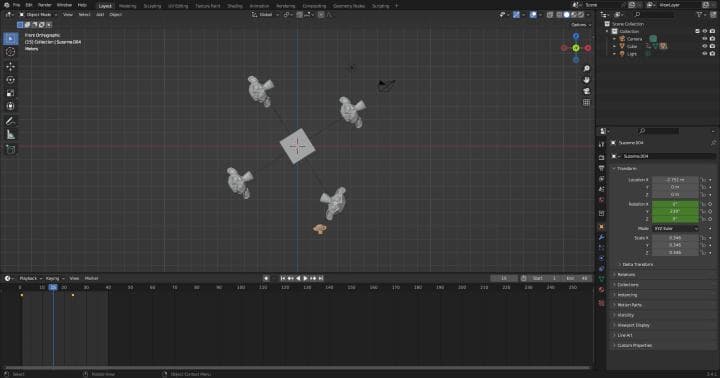The width and height of the screenshot is (720, 378).
Task: Select the Add Cube tool
Action: point(11,149)
